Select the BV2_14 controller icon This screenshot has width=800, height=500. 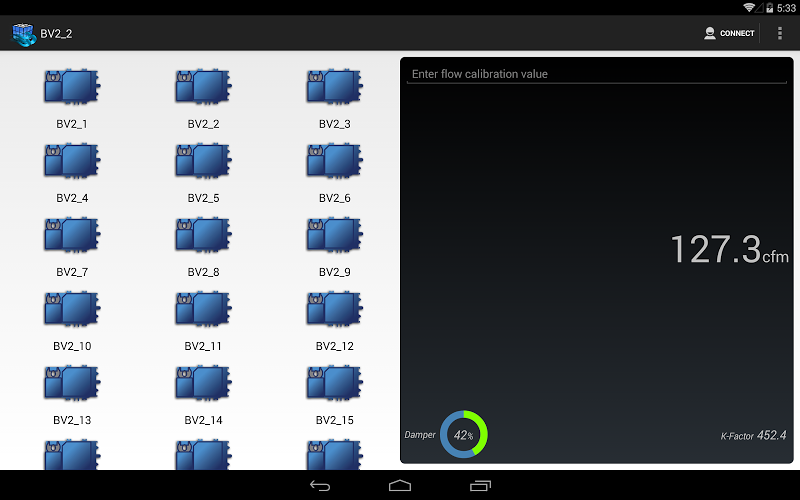(203, 383)
